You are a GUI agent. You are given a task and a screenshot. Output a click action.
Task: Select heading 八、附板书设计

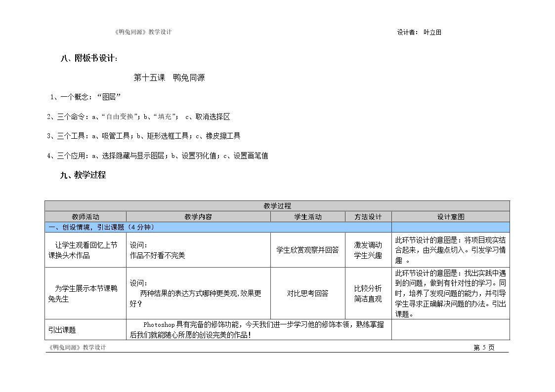pyautogui.click(x=89, y=58)
